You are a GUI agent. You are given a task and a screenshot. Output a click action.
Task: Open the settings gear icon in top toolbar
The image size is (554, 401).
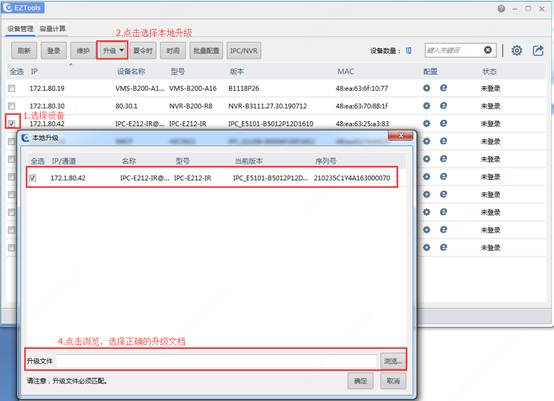[517, 51]
